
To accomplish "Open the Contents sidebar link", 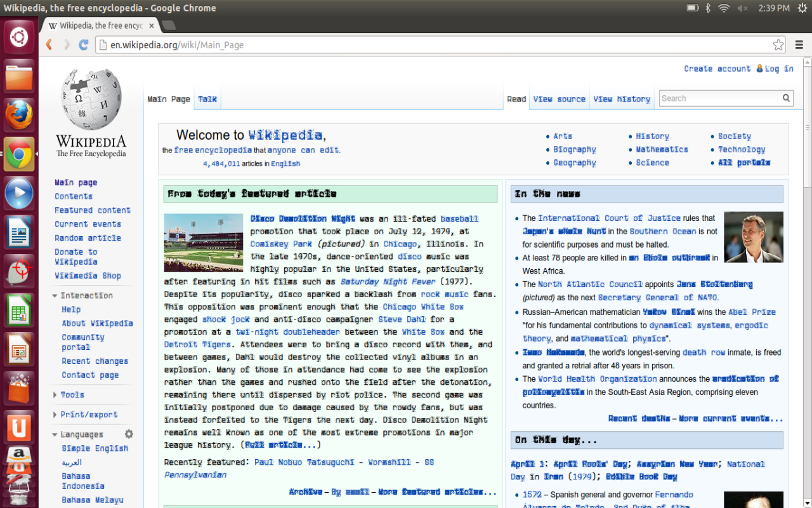I will pyautogui.click(x=74, y=197).
